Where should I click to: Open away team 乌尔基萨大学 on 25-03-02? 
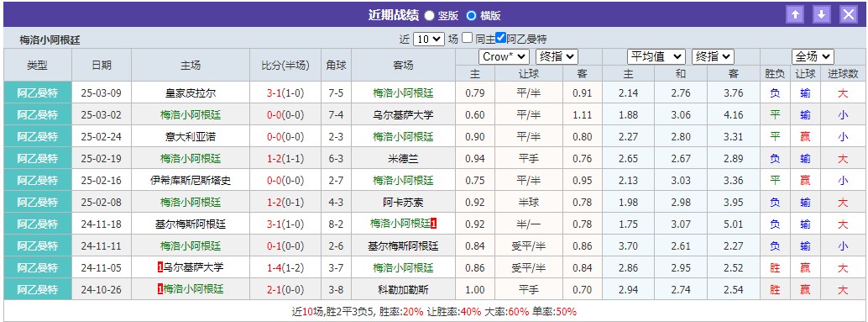pos(403,114)
